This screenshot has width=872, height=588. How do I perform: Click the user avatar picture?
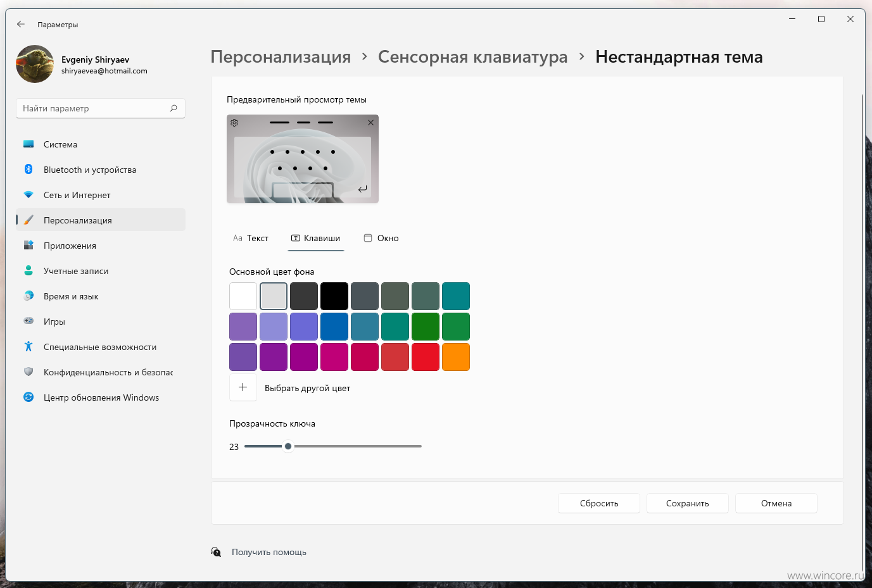[x=35, y=64]
